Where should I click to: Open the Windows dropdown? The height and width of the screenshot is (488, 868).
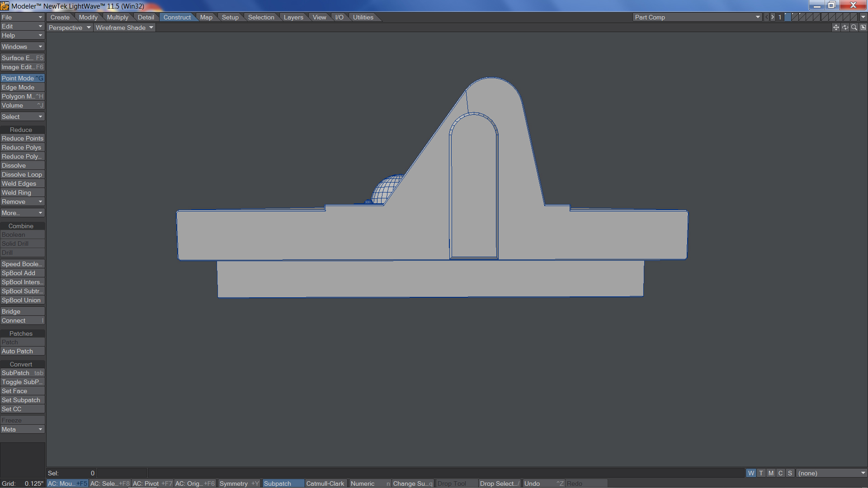pos(22,47)
